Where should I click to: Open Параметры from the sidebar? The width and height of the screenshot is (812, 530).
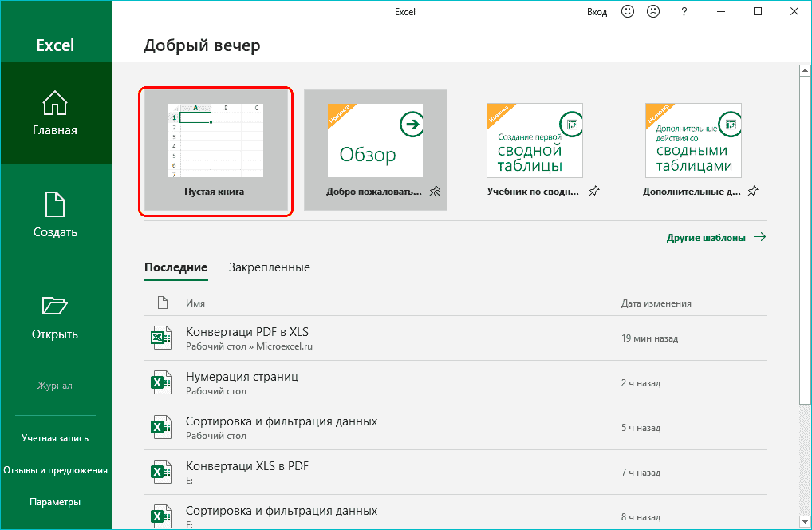click(x=55, y=501)
